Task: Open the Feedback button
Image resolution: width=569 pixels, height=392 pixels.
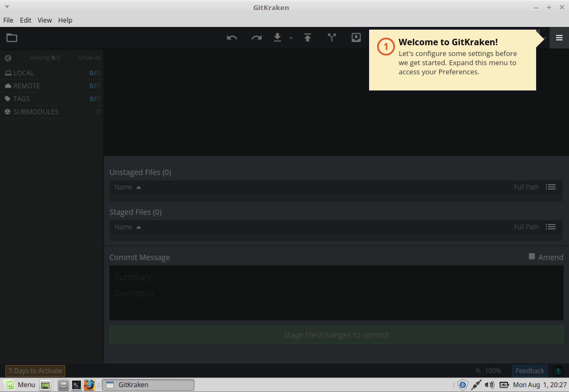Action: click(x=530, y=371)
